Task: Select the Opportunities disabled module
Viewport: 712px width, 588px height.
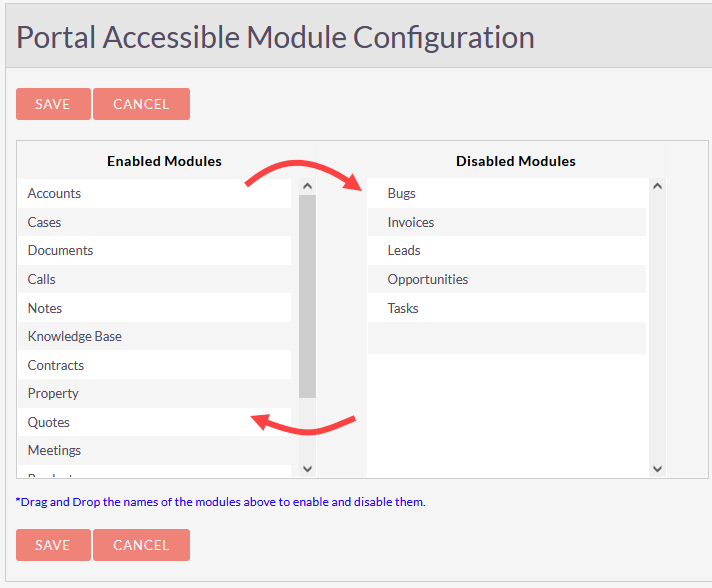Action: click(428, 279)
